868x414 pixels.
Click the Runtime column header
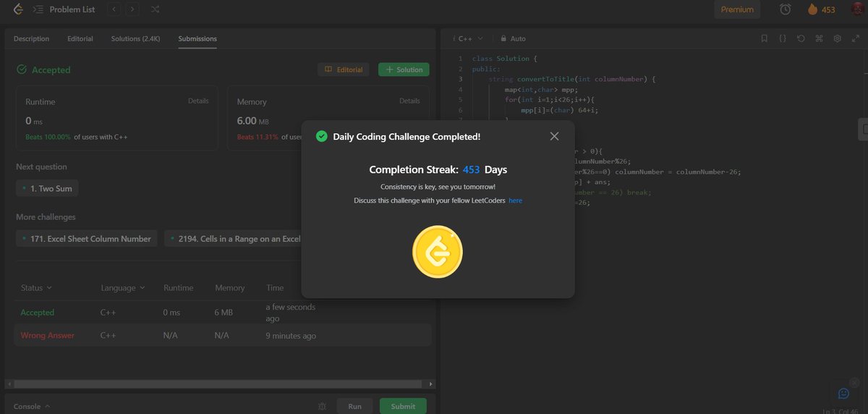179,287
